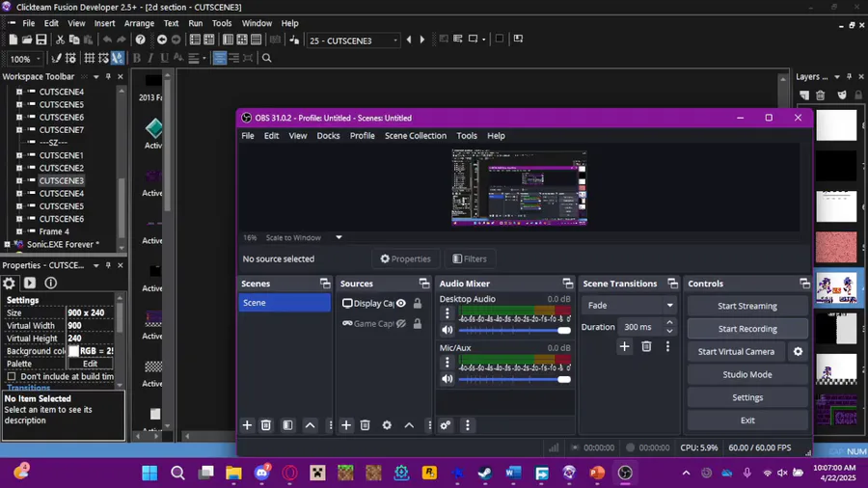This screenshot has height=488, width=868.
Task: Select the pink textured layer thumbnail
Action: coord(836,247)
